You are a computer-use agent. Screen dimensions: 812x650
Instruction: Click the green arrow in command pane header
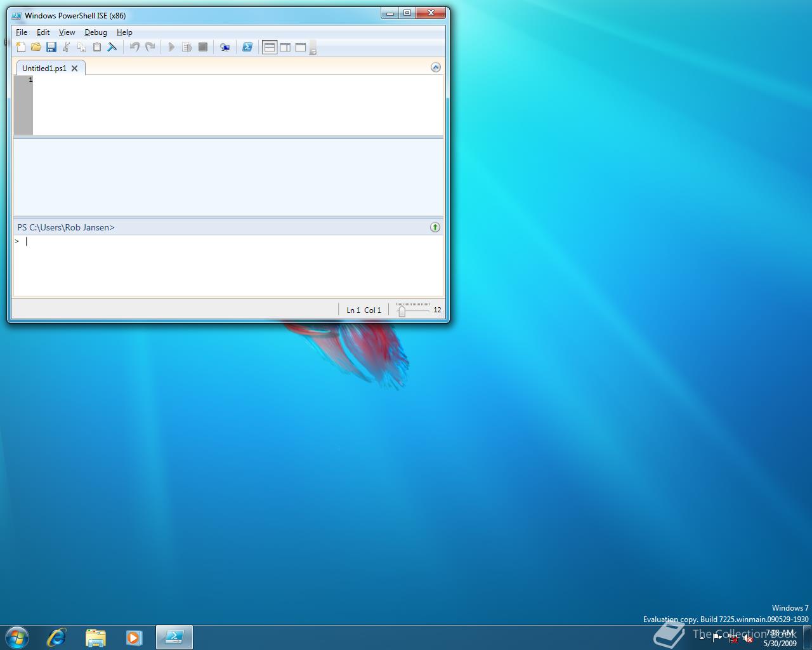coord(435,227)
